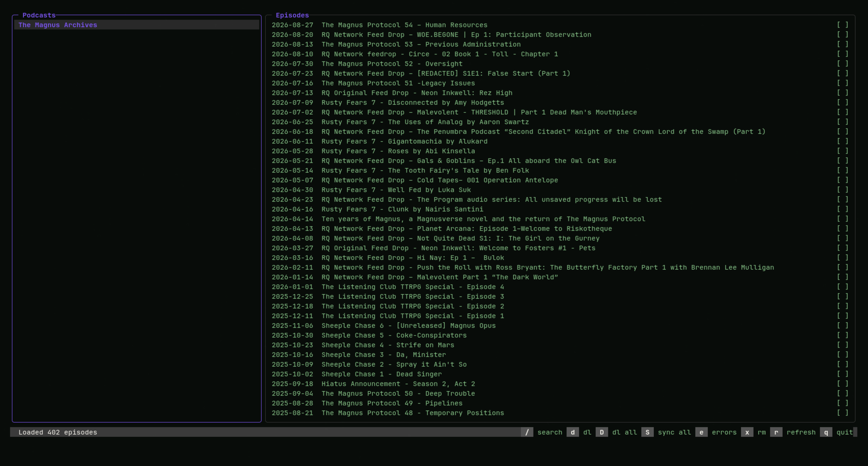868x466 pixels.
Task: Select Push the Roll with Ross Bryant episode
Action: pos(560,267)
